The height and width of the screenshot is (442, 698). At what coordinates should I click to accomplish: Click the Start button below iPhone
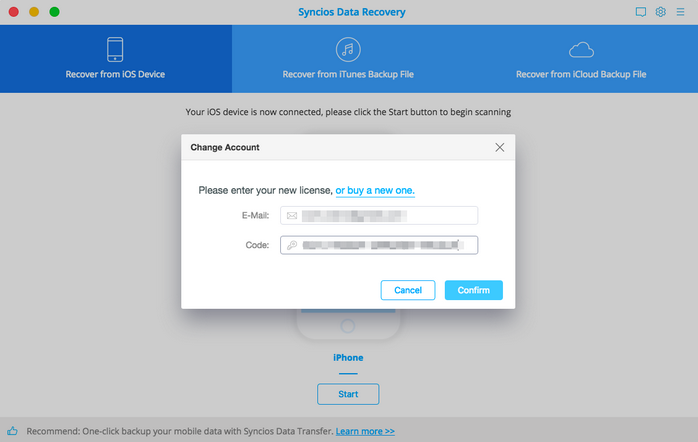tap(348, 394)
